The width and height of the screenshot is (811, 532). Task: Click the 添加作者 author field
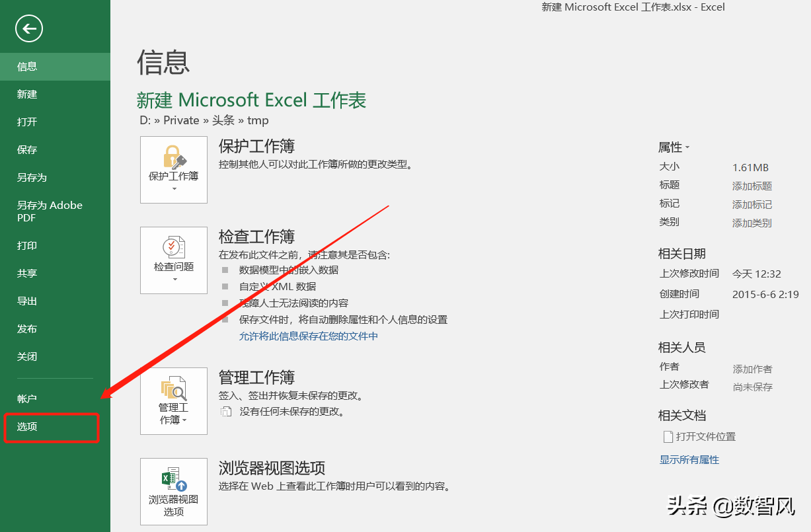752,369
